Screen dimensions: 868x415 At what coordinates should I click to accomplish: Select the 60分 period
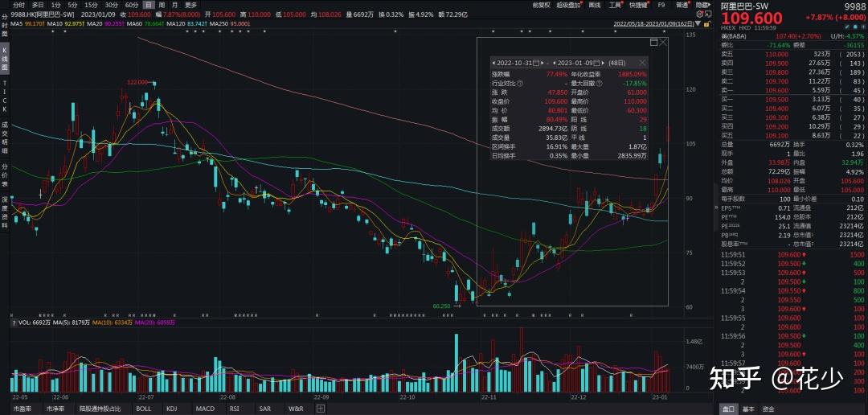point(132,5)
